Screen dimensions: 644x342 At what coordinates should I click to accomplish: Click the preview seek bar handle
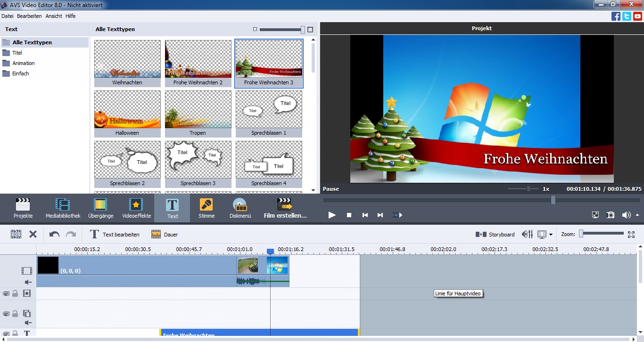pyautogui.click(x=553, y=200)
